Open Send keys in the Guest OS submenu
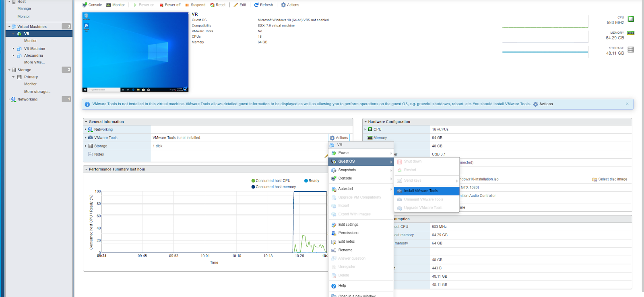The image size is (644, 297). [427, 180]
